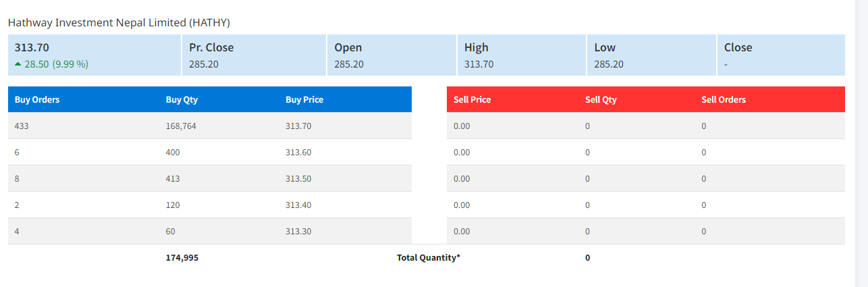Select the Low price summary box
868x287 pixels.
pyautogui.click(x=651, y=55)
